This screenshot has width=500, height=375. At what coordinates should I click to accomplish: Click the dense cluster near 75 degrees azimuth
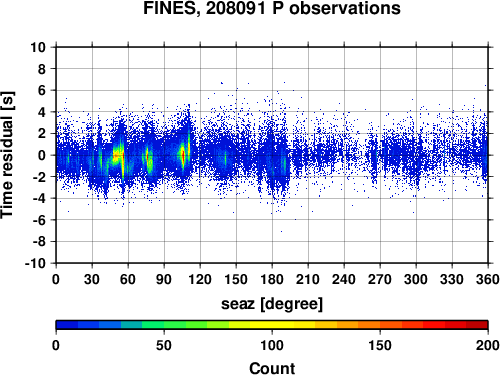(x=148, y=158)
